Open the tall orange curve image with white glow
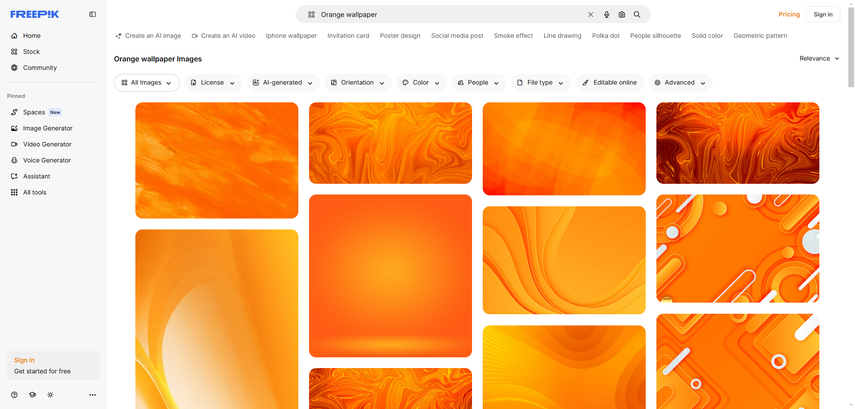The width and height of the screenshot is (855, 409). [216, 319]
